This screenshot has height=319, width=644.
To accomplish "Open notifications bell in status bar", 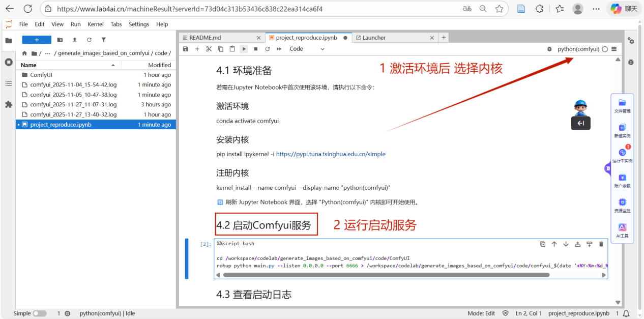I will [626, 313].
